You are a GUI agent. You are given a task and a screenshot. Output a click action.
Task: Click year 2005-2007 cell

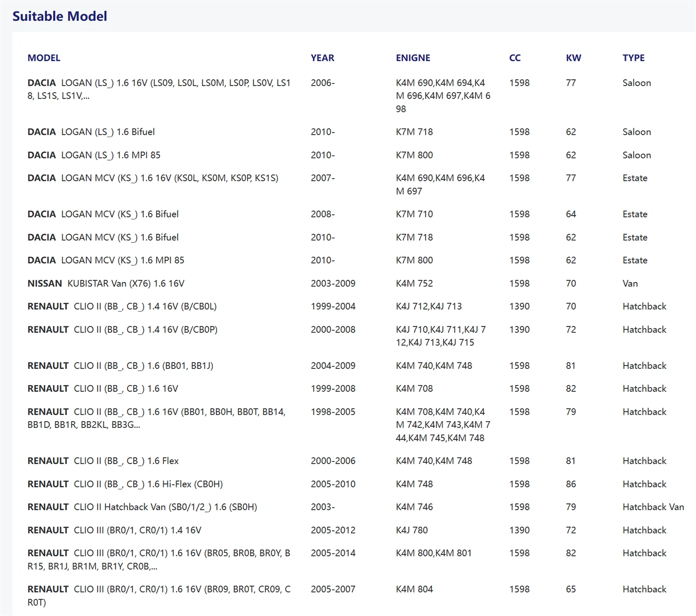click(x=333, y=589)
